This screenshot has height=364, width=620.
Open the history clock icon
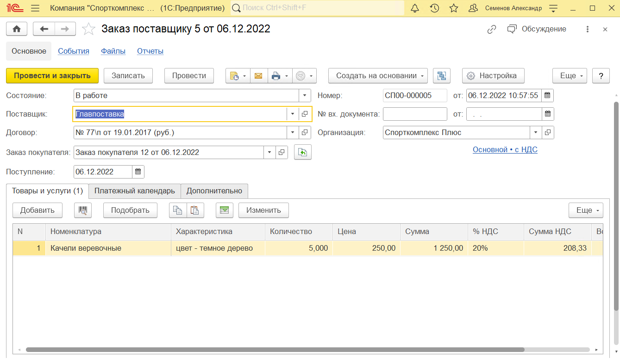coord(434,8)
